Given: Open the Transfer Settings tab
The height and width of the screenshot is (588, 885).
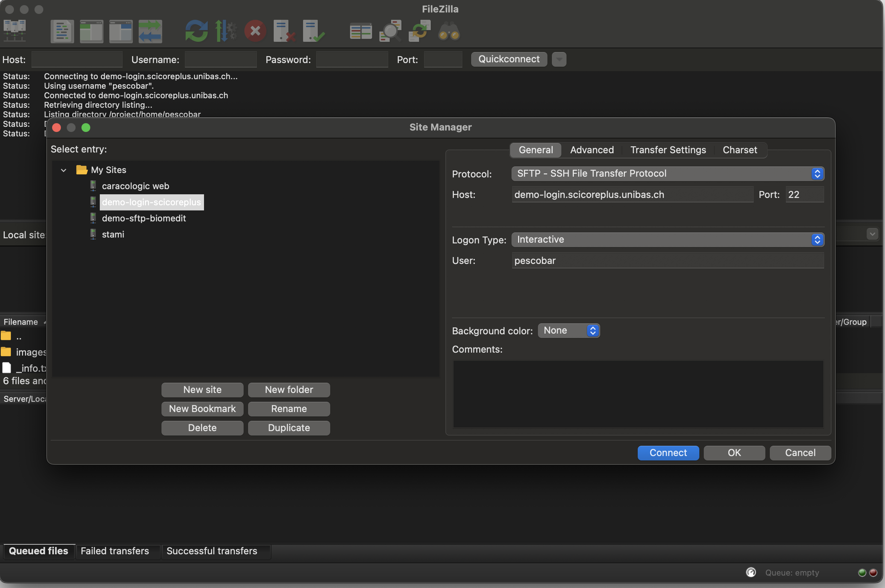Looking at the screenshot, I should (668, 150).
